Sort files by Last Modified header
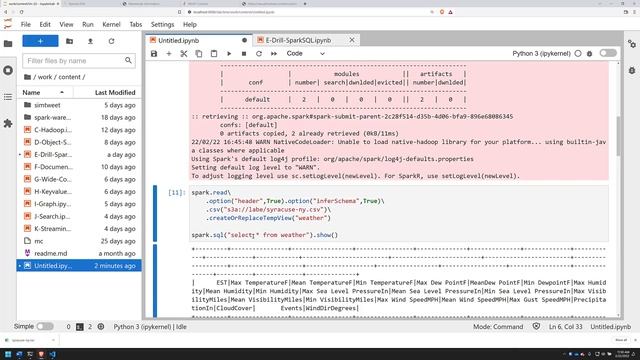640x360 pixels. [108, 93]
